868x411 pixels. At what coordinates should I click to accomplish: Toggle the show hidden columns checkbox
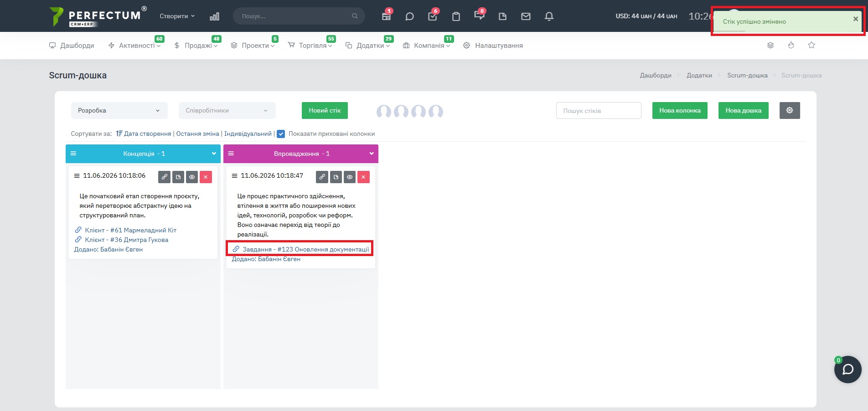click(281, 134)
